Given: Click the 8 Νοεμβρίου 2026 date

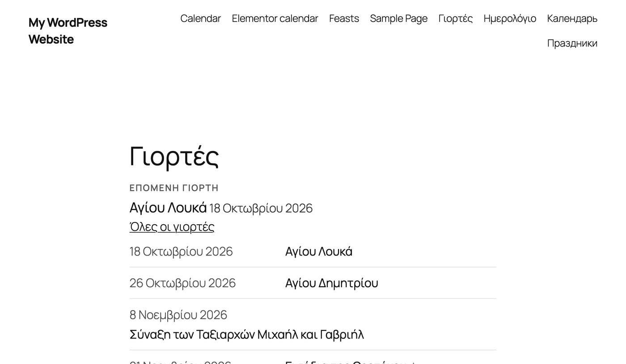Looking at the screenshot, I should 178,315.
